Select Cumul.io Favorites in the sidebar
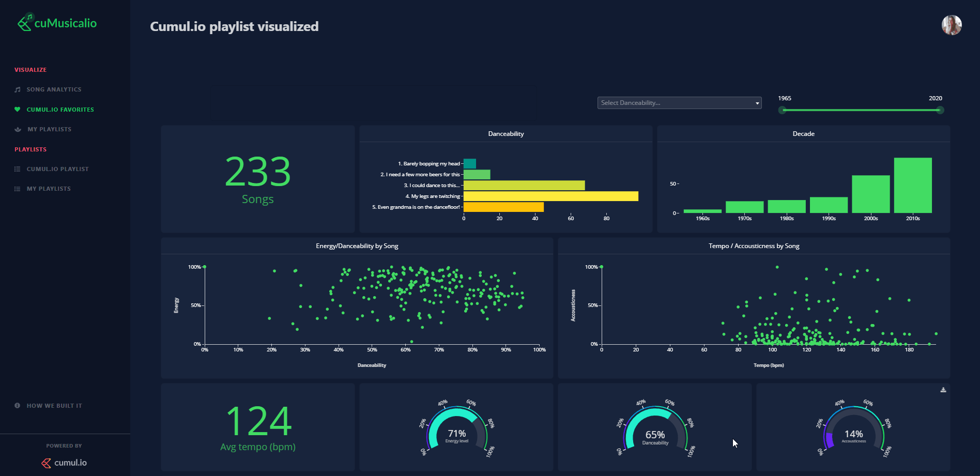The image size is (980, 476). [60, 110]
